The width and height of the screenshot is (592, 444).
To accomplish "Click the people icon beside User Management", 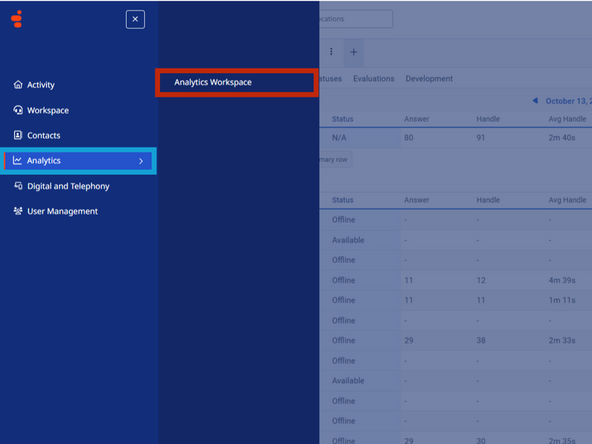I will (x=18, y=211).
